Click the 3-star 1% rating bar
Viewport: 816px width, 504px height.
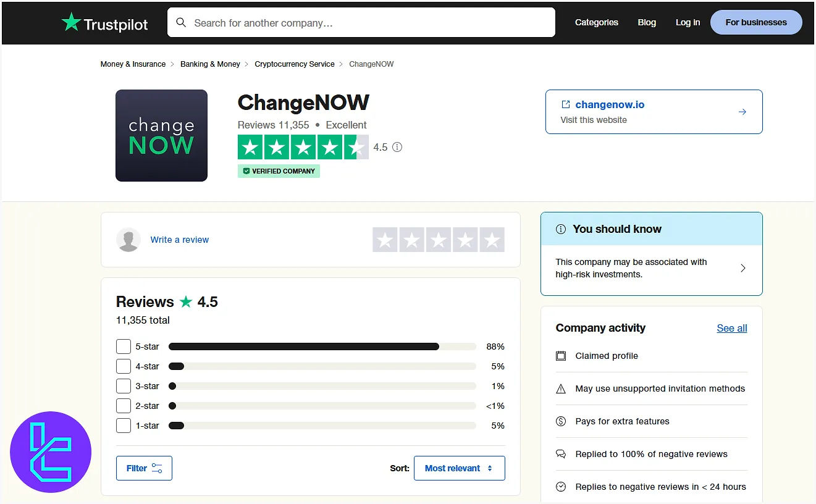point(322,386)
